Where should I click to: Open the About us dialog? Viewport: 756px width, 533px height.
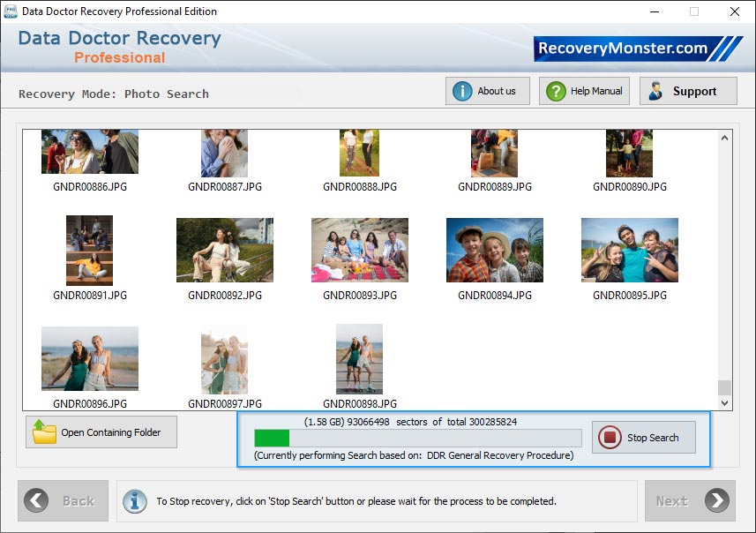pos(487,90)
